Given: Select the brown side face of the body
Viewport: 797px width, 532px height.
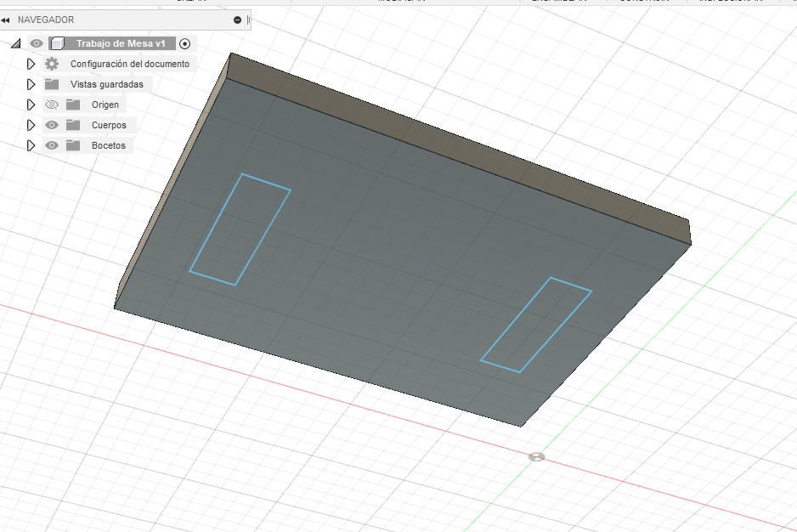Looking at the screenshot, I should click(x=457, y=148).
